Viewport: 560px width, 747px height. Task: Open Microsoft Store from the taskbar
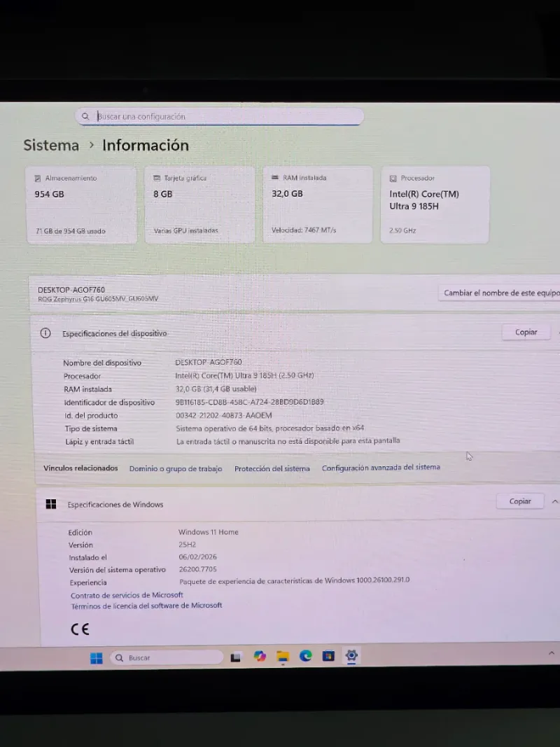click(328, 656)
